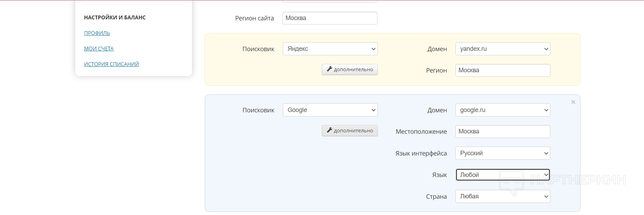Viewport: 644px width, 215px height.
Task: Expand the google.ru domain dropdown
Action: tap(503, 110)
